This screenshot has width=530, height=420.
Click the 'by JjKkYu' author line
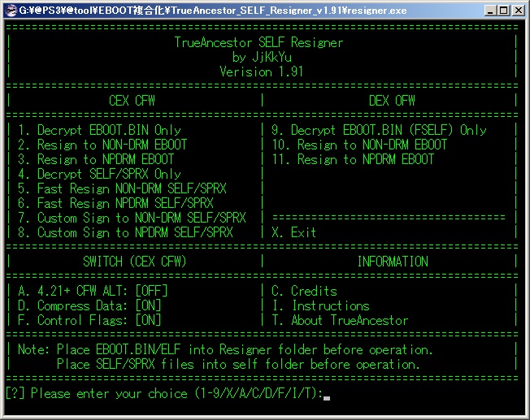262,57
